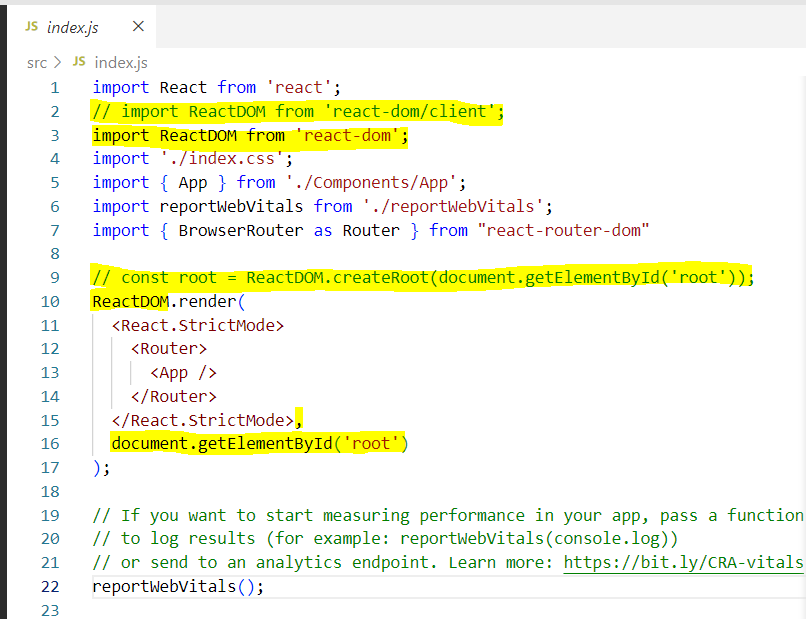Close the index.js editor tab

tap(137, 27)
